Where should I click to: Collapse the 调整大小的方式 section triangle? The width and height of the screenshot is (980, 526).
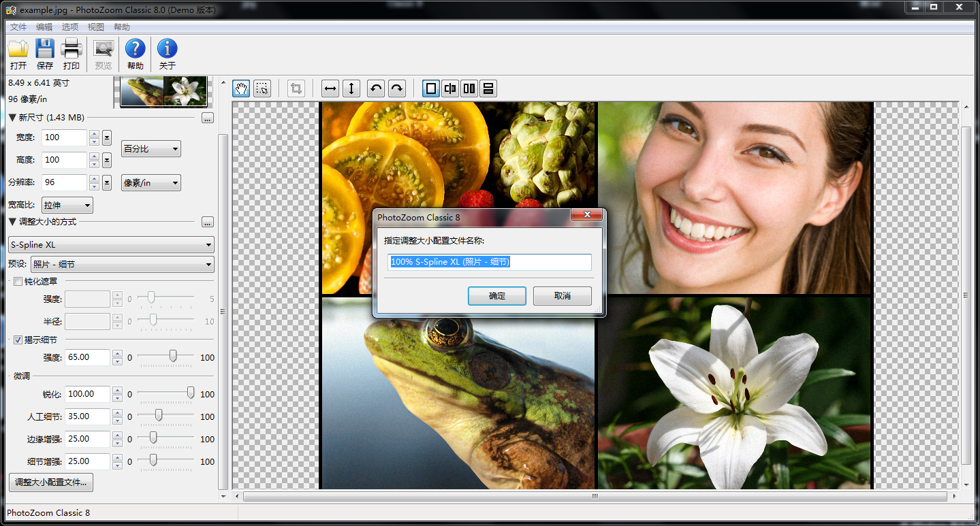coord(12,222)
